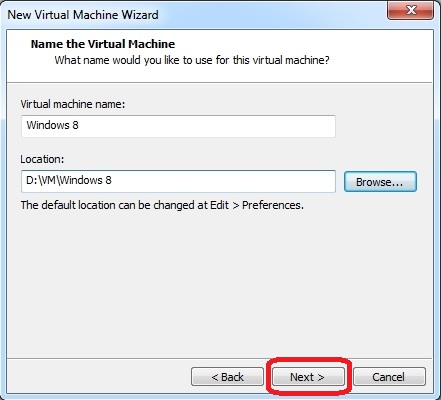441x400 pixels.
Task: Click the "Virtual machine name:" label
Action: 73,104
